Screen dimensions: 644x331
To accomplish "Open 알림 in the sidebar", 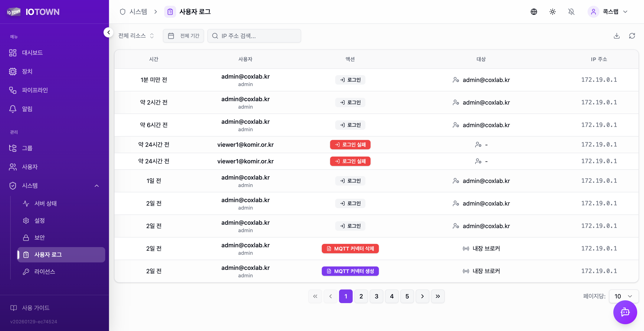I will tap(55, 109).
